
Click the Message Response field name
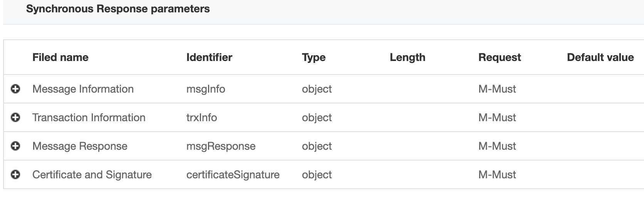pos(80,146)
